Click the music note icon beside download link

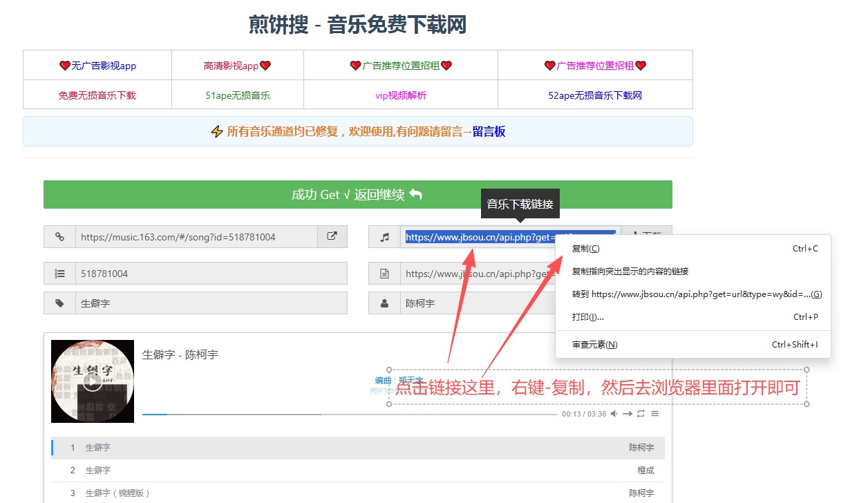click(x=384, y=236)
